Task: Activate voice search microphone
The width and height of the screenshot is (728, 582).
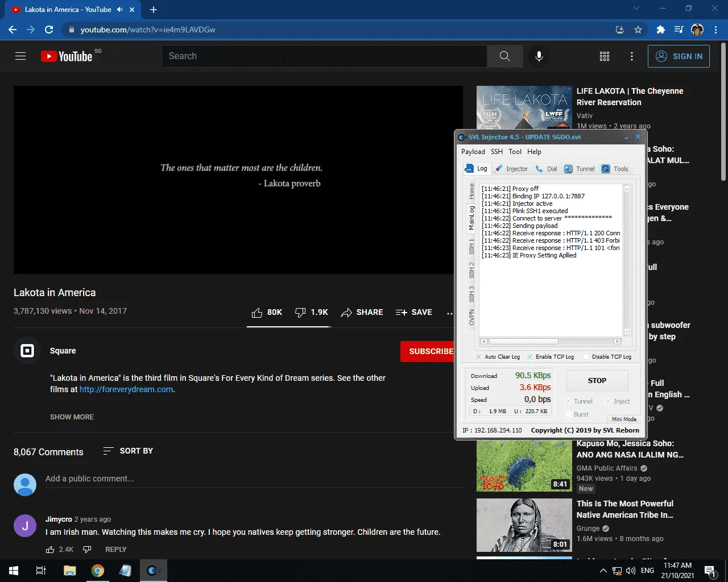Action: point(539,56)
